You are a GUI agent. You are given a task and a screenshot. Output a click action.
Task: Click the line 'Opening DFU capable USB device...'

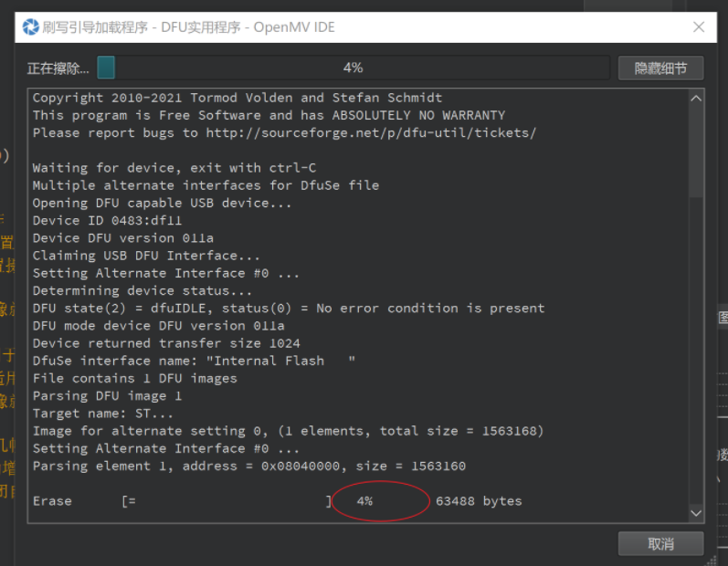pos(162,203)
